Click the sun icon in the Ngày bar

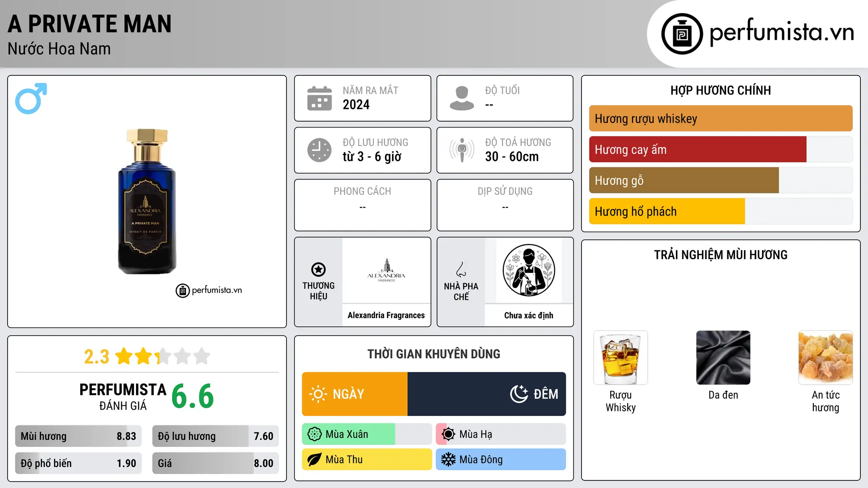(318, 394)
